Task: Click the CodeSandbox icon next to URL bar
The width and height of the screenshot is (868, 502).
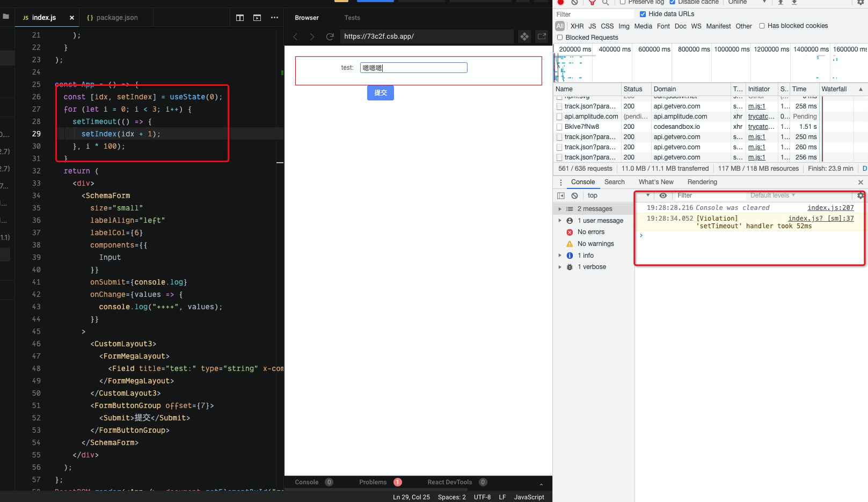Action: [524, 37]
